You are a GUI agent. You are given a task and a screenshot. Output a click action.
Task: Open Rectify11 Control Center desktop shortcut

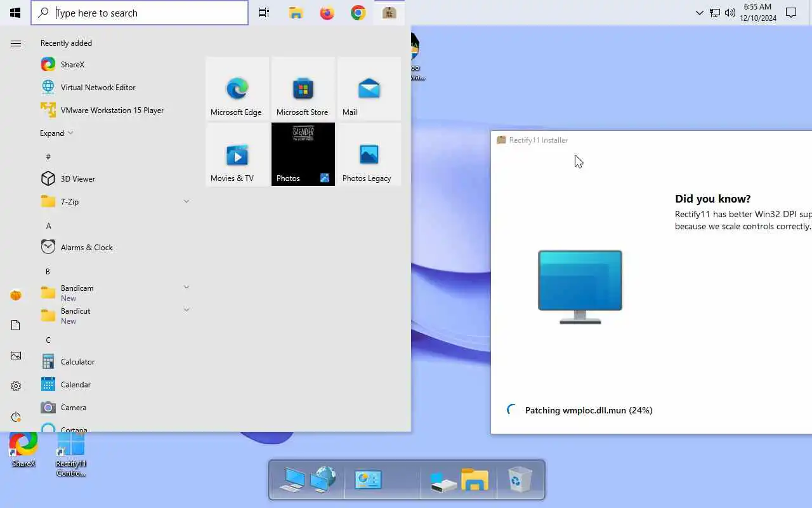(x=70, y=453)
